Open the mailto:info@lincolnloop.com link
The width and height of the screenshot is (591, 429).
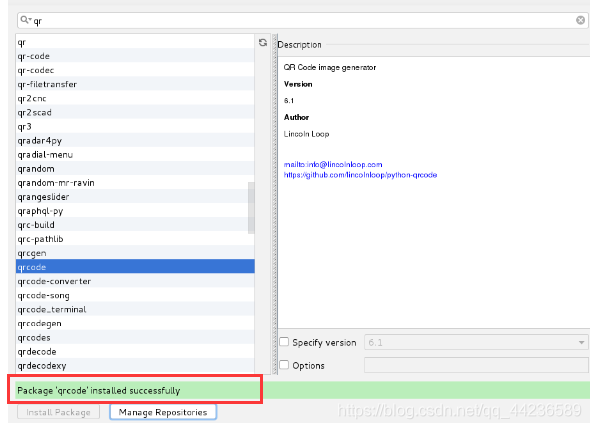[333, 164]
